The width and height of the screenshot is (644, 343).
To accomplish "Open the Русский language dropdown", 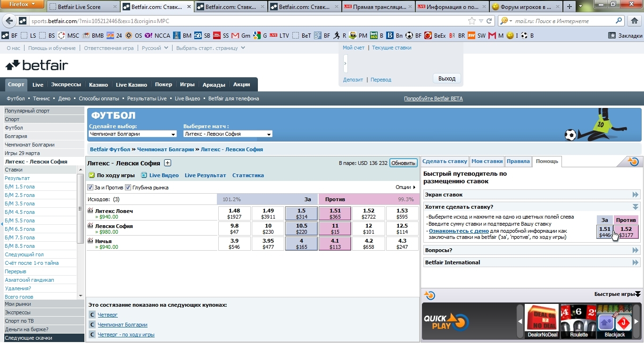I will point(155,48).
